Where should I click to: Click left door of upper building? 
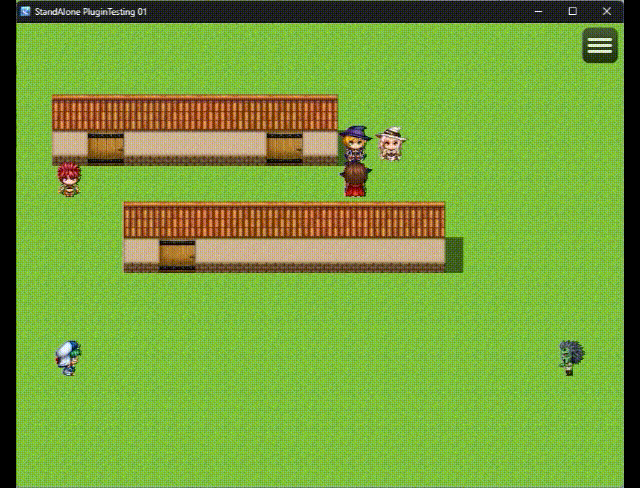click(x=106, y=149)
